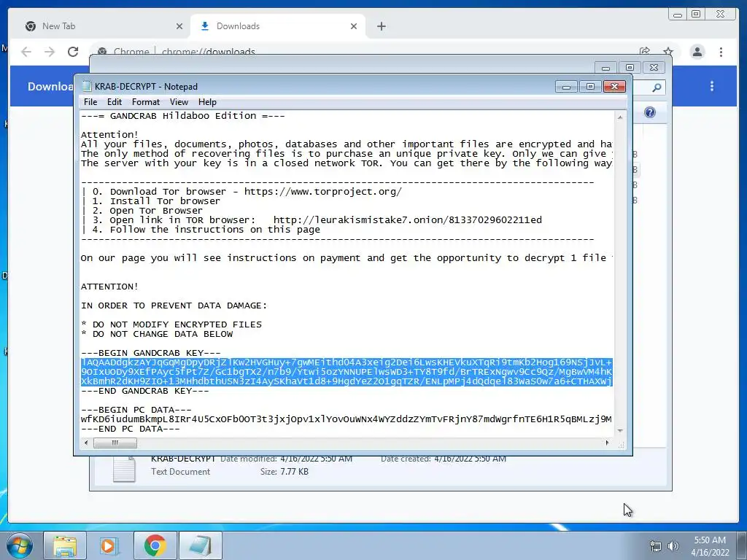Maximize the Explorer window behind Notepad
Image resolution: width=747 pixels, height=560 pixels.
(630, 68)
